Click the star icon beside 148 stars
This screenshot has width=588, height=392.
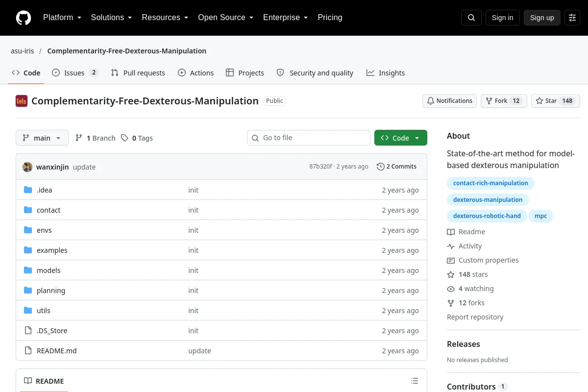click(451, 274)
